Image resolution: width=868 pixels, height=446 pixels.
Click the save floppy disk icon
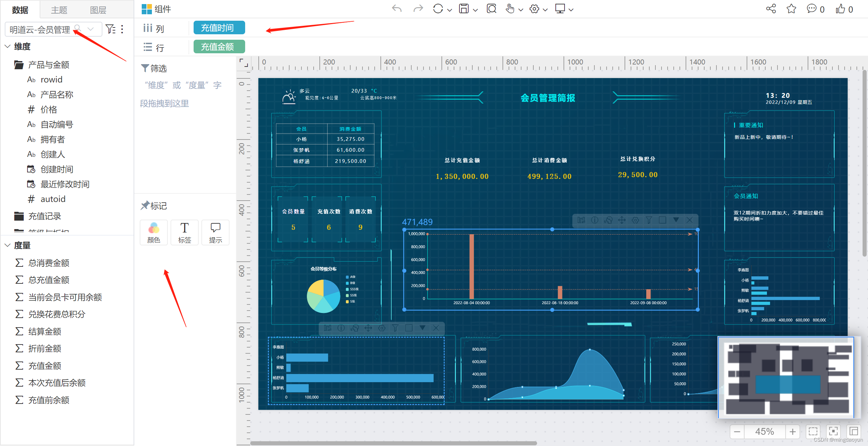[463, 9]
